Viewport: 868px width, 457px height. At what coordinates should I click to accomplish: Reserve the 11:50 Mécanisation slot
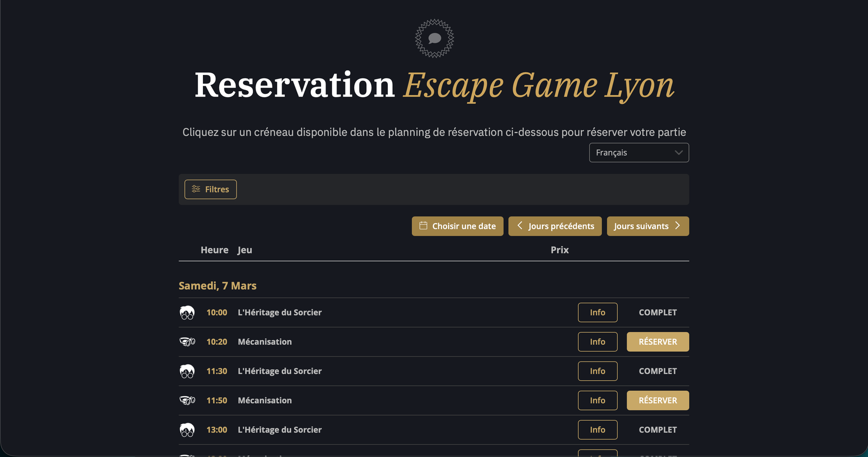tap(658, 401)
